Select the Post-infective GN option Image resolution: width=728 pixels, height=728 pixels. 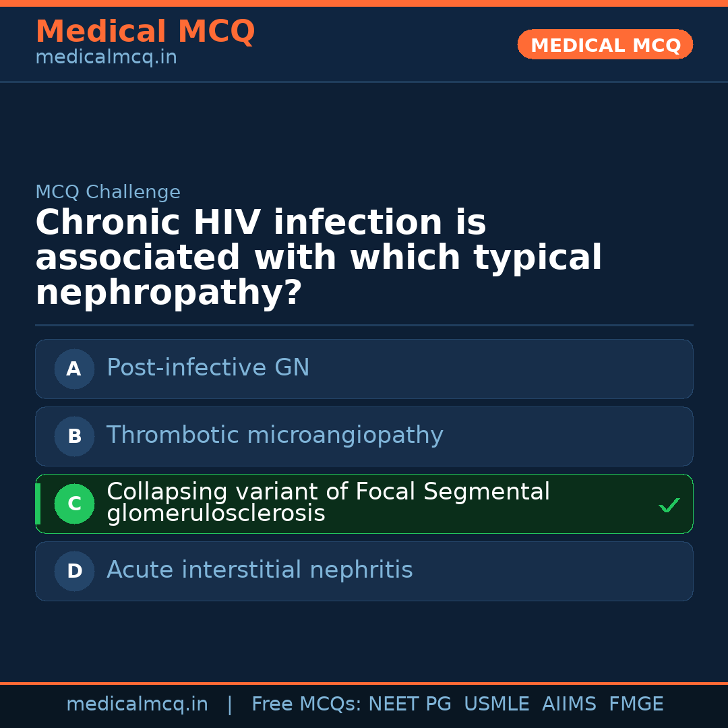click(x=208, y=368)
